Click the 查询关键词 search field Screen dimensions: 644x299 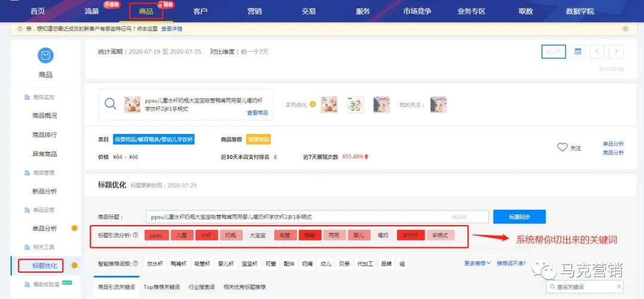(584, 286)
